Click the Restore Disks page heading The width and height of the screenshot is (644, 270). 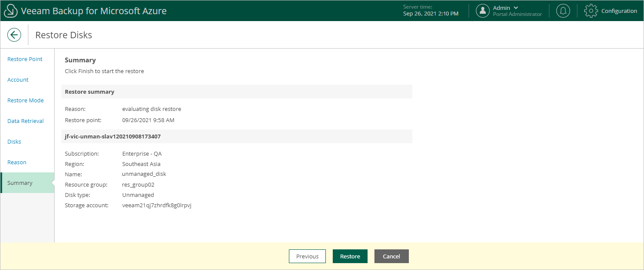64,35
